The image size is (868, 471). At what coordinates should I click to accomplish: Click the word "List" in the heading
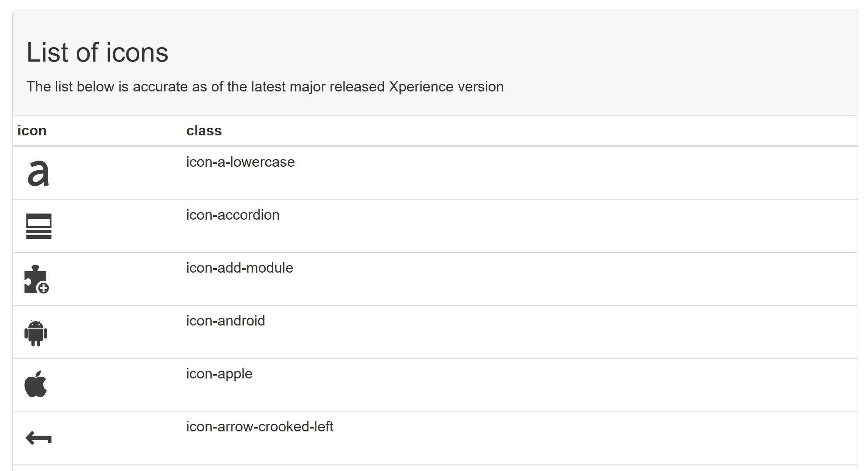[47, 53]
